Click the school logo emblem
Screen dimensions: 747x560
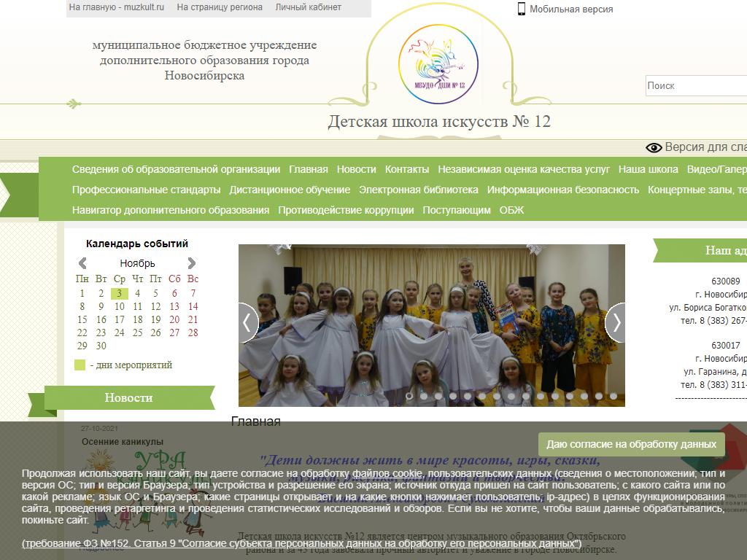click(438, 61)
